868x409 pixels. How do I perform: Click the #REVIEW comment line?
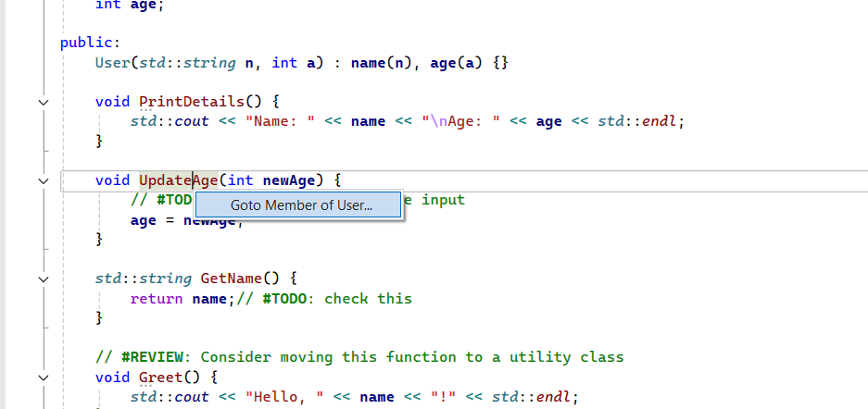tap(359, 357)
